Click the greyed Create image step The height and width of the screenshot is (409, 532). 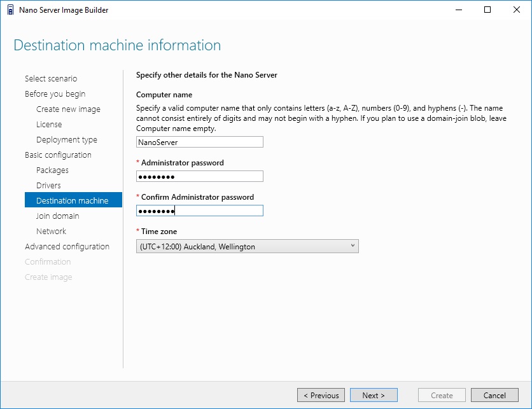[48, 277]
